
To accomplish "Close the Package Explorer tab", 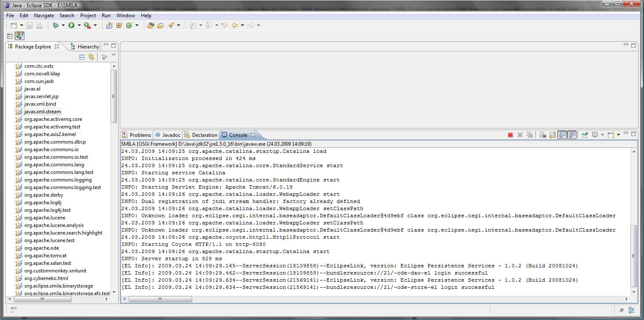I will (x=57, y=46).
